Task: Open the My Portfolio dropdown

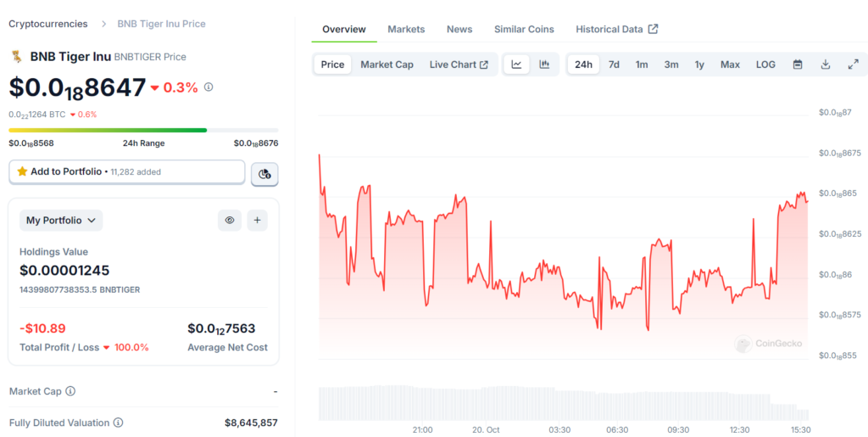Action: point(61,221)
